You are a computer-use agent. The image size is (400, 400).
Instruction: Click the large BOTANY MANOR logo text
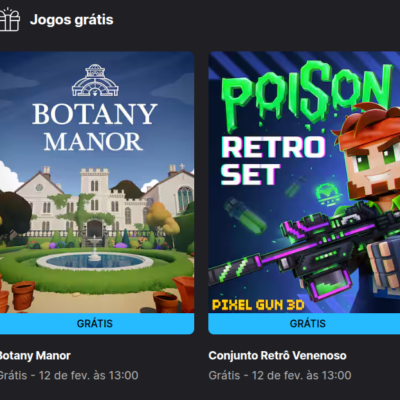(x=95, y=127)
